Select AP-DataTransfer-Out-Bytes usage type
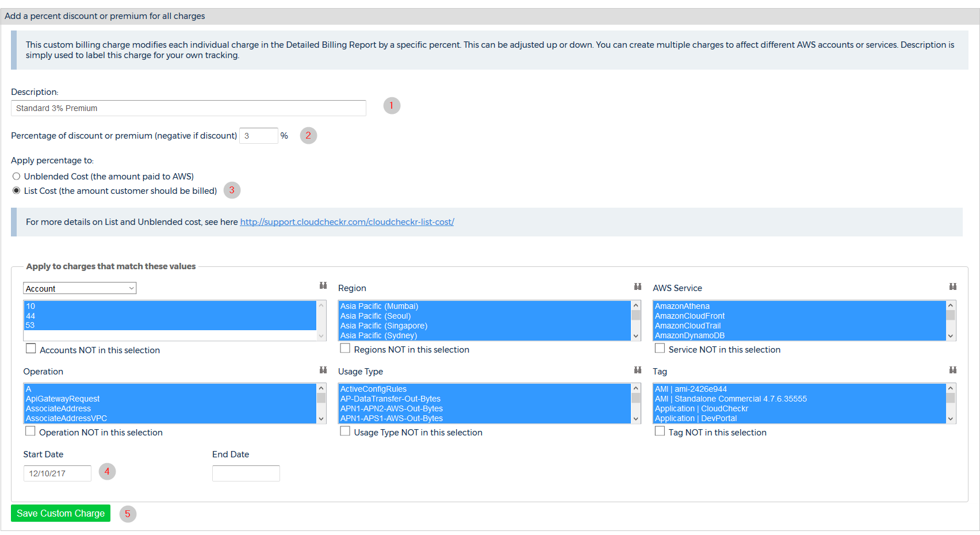Viewport: 980px width, 535px height. pyautogui.click(x=485, y=399)
